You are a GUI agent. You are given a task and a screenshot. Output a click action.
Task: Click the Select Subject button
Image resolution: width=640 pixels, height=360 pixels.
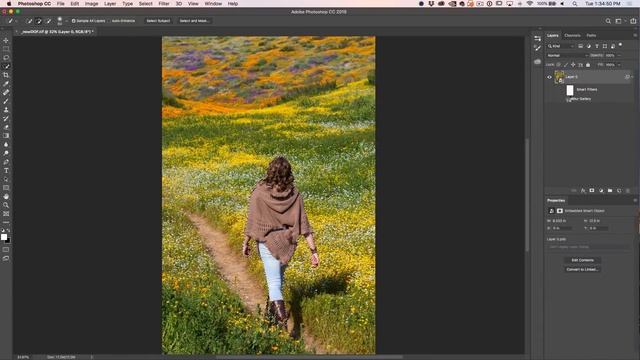(158, 21)
